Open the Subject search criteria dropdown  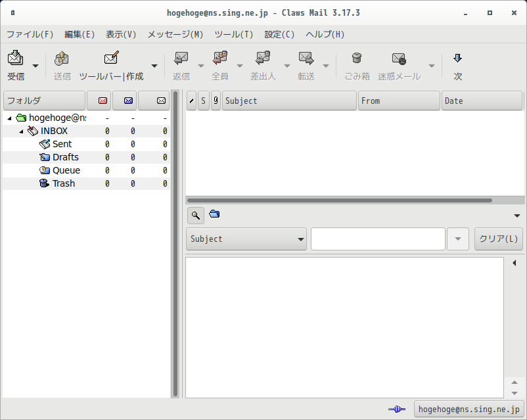point(246,239)
